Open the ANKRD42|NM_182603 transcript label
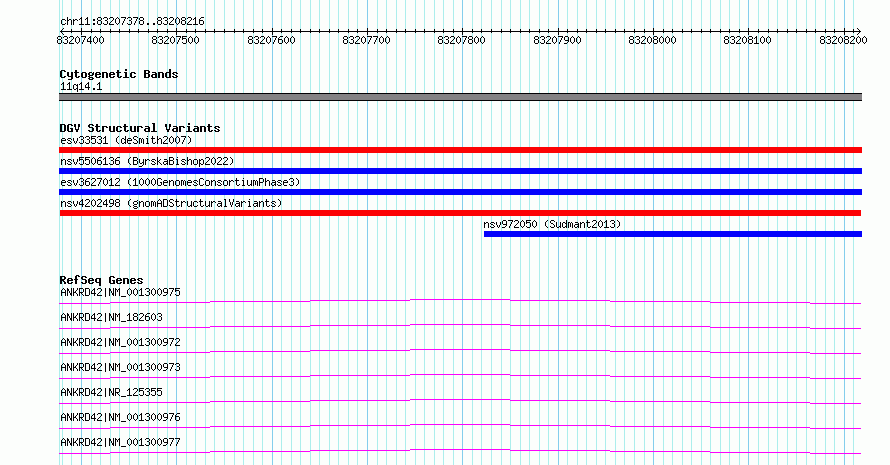The height and width of the screenshot is (465, 890). pyautogui.click(x=111, y=317)
